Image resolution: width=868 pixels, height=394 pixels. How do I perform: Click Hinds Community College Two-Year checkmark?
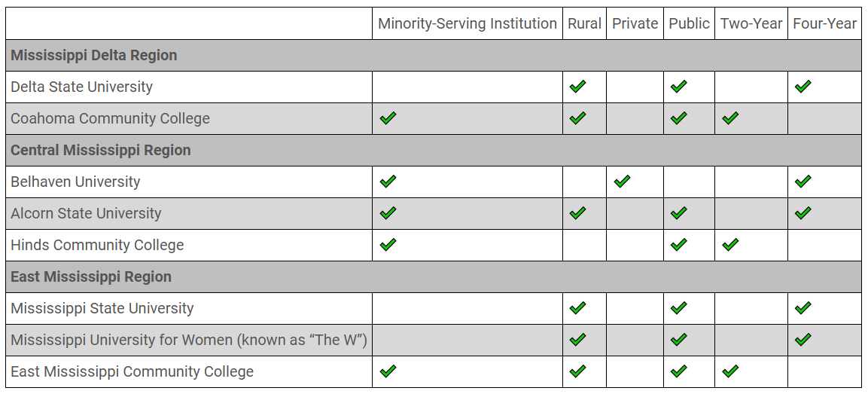tap(730, 244)
